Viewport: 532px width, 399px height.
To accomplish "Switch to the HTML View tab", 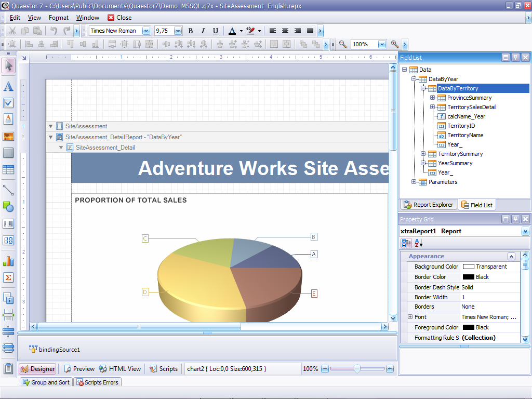I will click(120, 369).
